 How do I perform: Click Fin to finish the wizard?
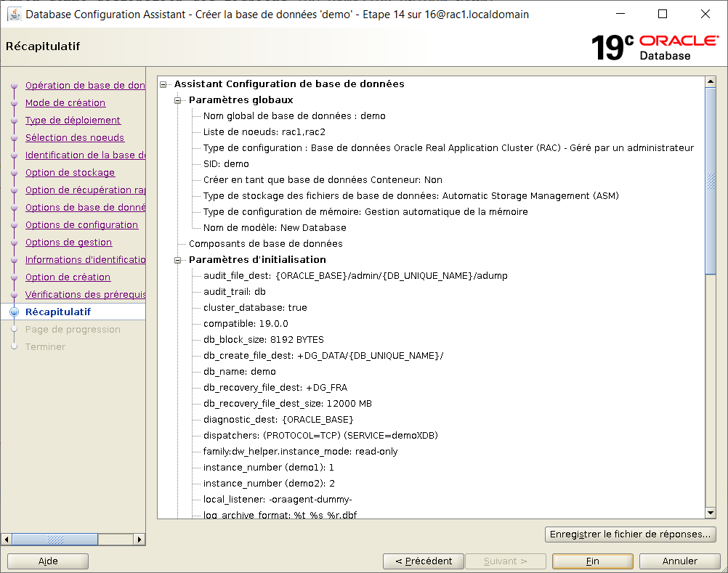[592, 561]
